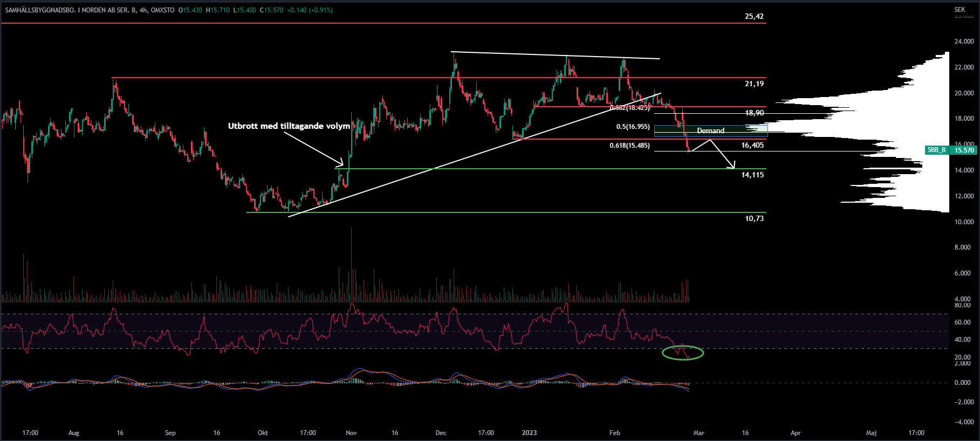Image resolution: width=980 pixels, height=441 pixels.
Task: Click the 16,405 level label
Action: (x=752, y=145)
